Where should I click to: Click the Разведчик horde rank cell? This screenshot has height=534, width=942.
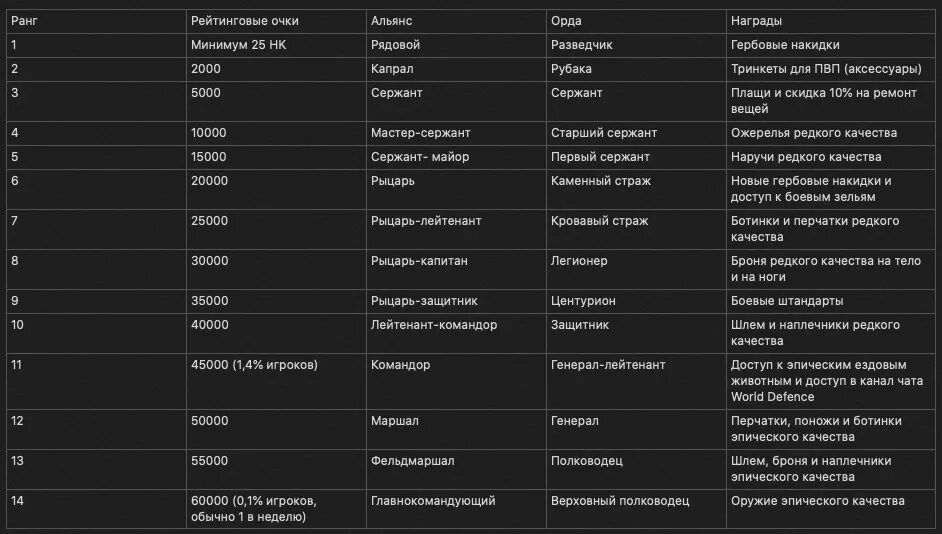636,45
